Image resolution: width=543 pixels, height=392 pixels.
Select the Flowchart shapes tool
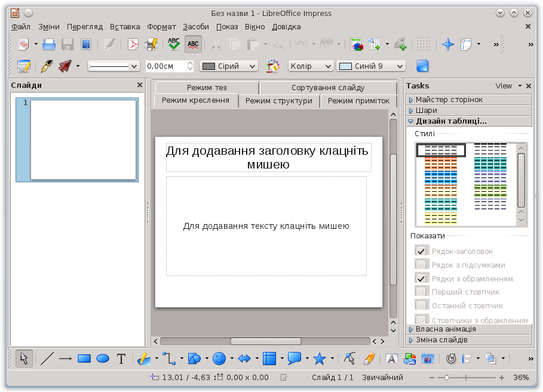[269, 359]
